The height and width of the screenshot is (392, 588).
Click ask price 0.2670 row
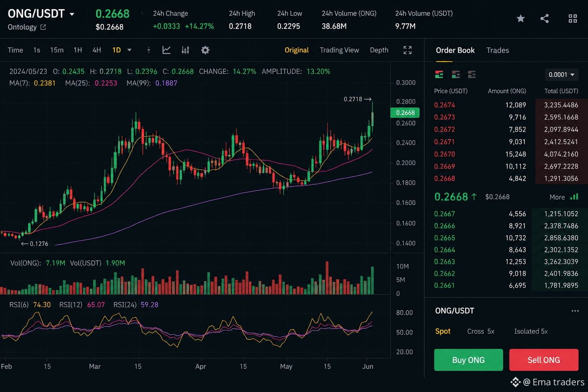coord(506,154)
